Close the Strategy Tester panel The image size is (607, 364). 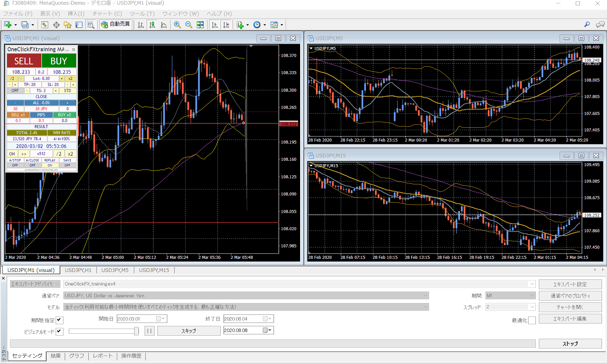pyautogui.click(x=3, y=278)
